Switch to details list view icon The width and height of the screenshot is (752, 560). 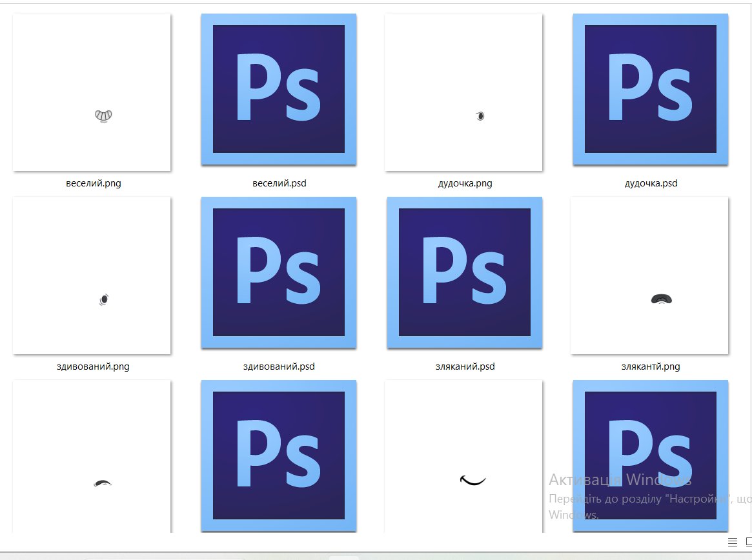pos(733,543)
